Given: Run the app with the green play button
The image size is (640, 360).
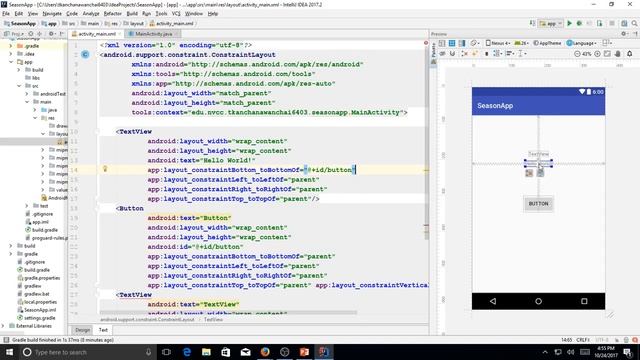Looking at the screenshot, I should [569, 24].
